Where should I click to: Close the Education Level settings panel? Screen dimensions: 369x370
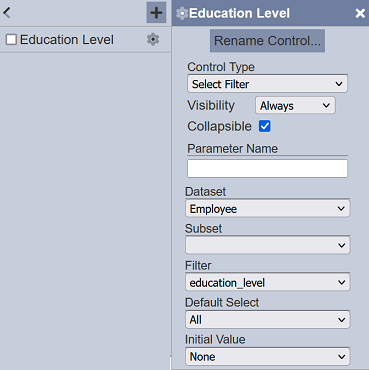(360, 13)
